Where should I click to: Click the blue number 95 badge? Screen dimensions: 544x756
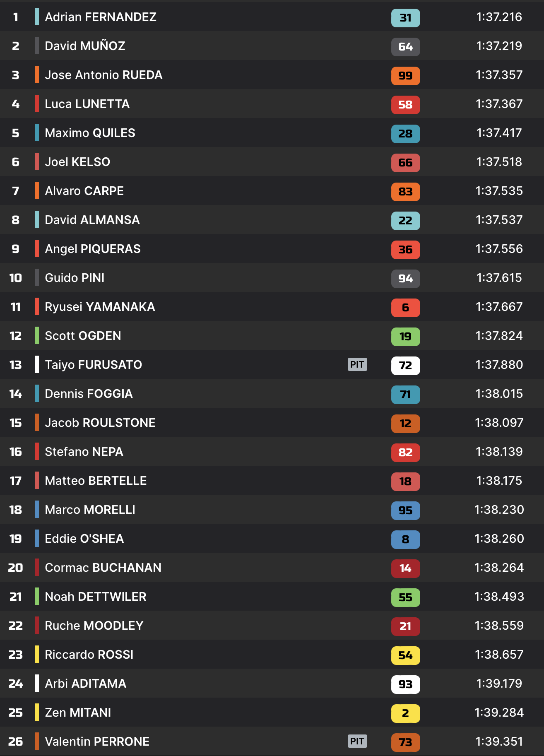[x=405, y=510]
